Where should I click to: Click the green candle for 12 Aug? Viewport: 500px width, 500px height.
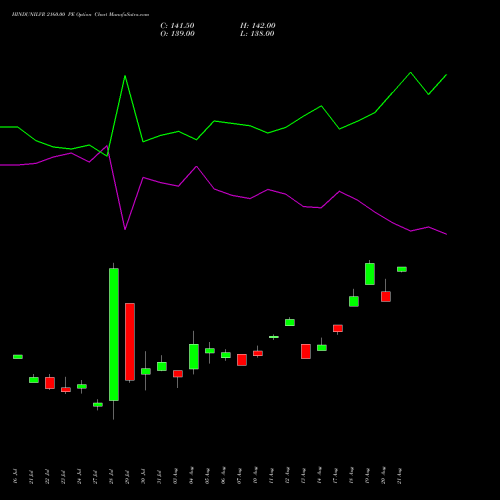pyautogui.click(x=290, y=322)
